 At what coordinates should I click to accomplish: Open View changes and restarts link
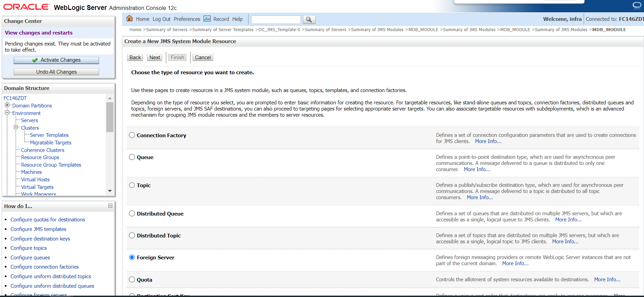pos(39,33)
